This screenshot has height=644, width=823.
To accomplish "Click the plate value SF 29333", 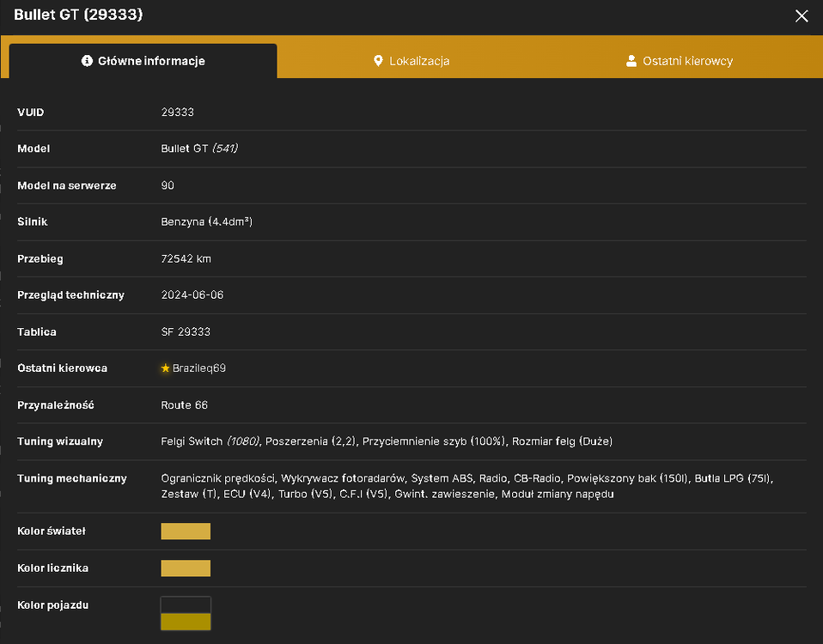I will 186,331.
